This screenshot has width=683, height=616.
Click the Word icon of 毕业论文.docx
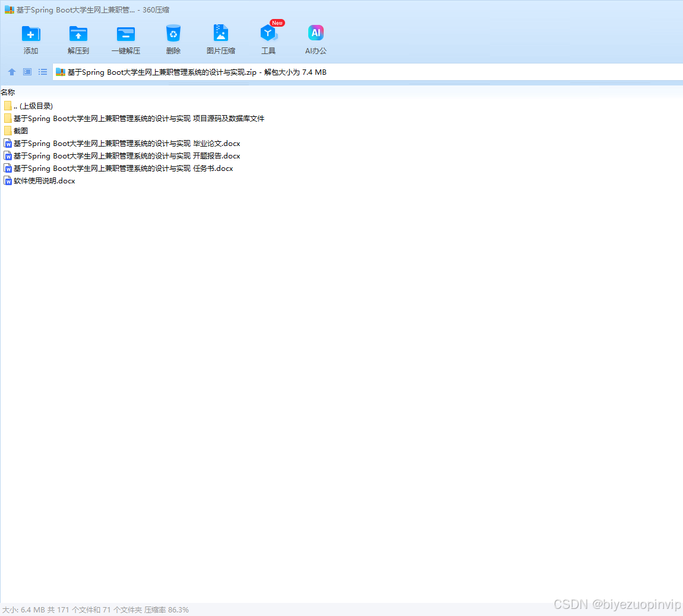pyautogui.click(x=7, y=143)
